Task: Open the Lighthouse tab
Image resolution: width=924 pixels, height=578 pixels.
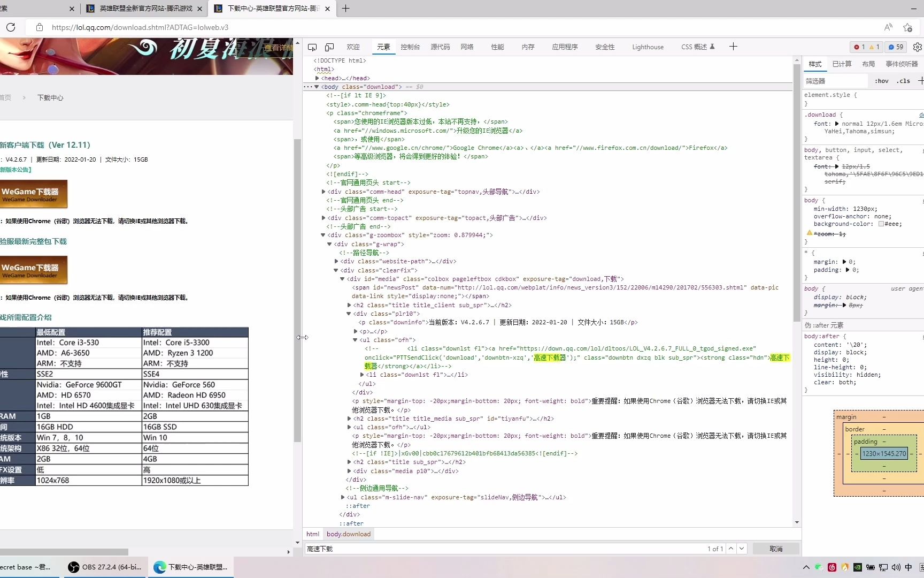Action: tap(648, 47)
